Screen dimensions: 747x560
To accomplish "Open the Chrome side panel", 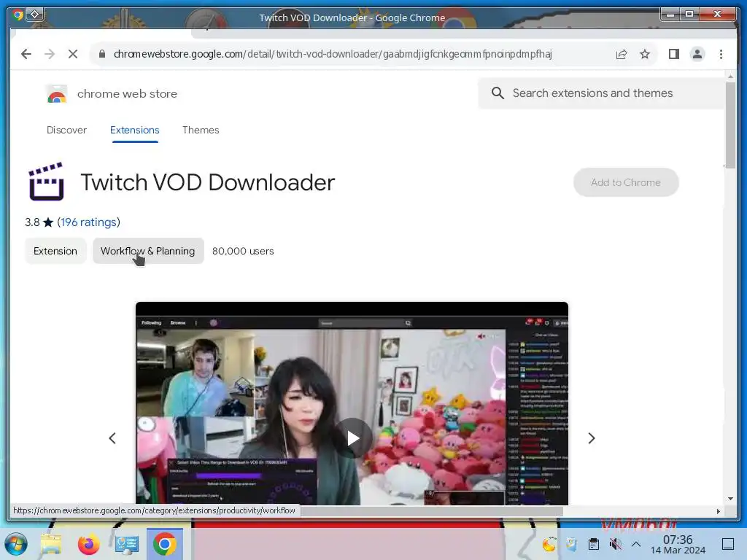I will click(x=673, y=54).
